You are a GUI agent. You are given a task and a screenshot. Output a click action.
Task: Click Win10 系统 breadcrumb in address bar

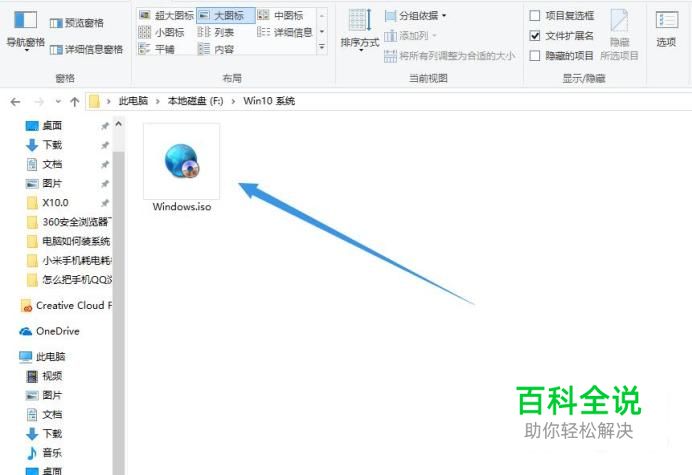[x=269, y=101]
